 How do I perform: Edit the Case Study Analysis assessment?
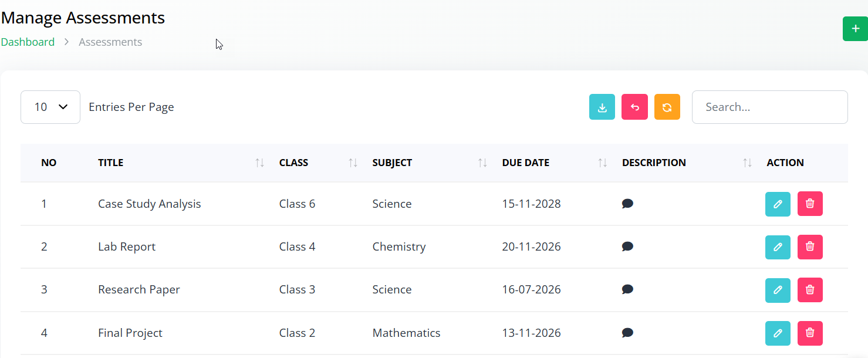pos(778,204)
